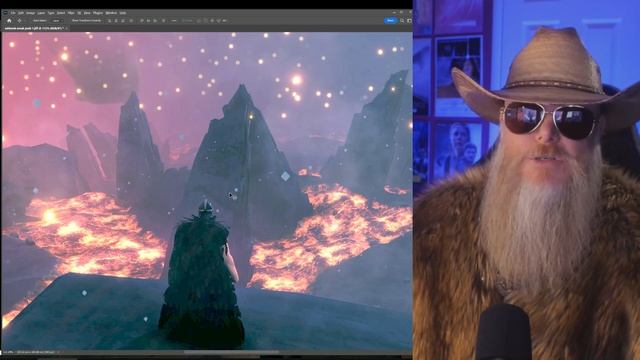Toggle the Auto-Select checkbox
This screenshot has height=360, width=640.
[32, 21]
